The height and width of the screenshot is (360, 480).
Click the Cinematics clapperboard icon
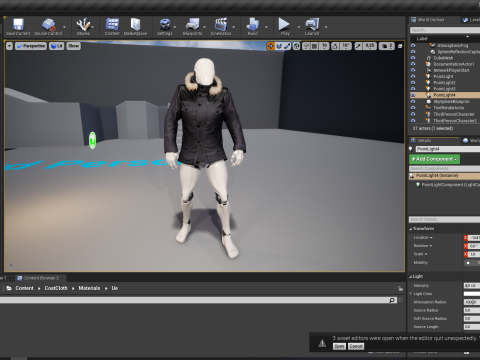pyautogui.click(x=221, y=25)
